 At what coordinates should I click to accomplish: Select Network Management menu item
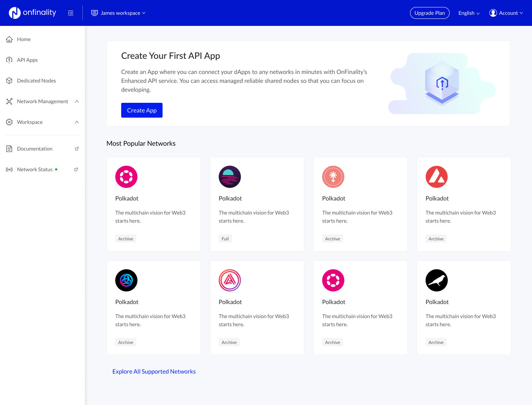(42, 101)
